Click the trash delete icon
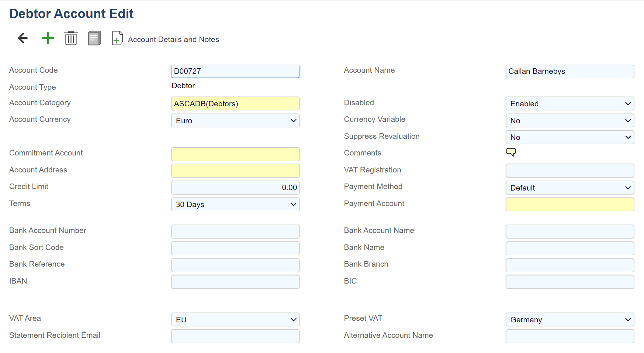The height and width of the screenshot is (353, 644). click(x=71, y=38)
